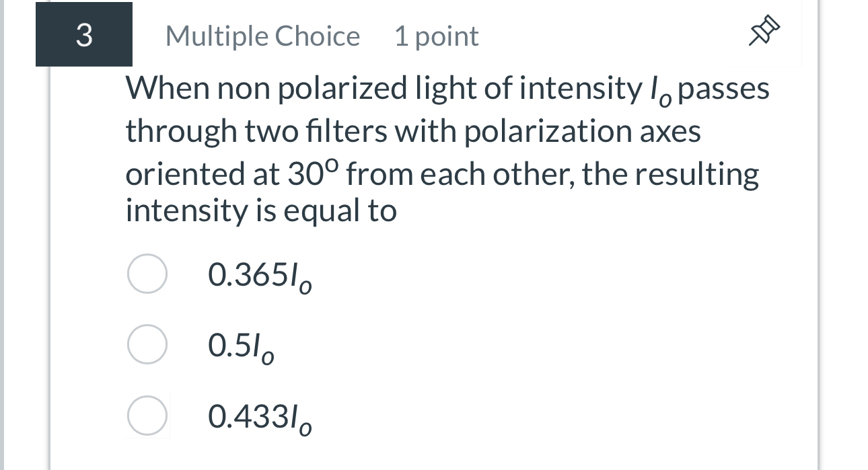
Task: Click the pushpin icon to bookmark this question
Action: click(763, 31)
